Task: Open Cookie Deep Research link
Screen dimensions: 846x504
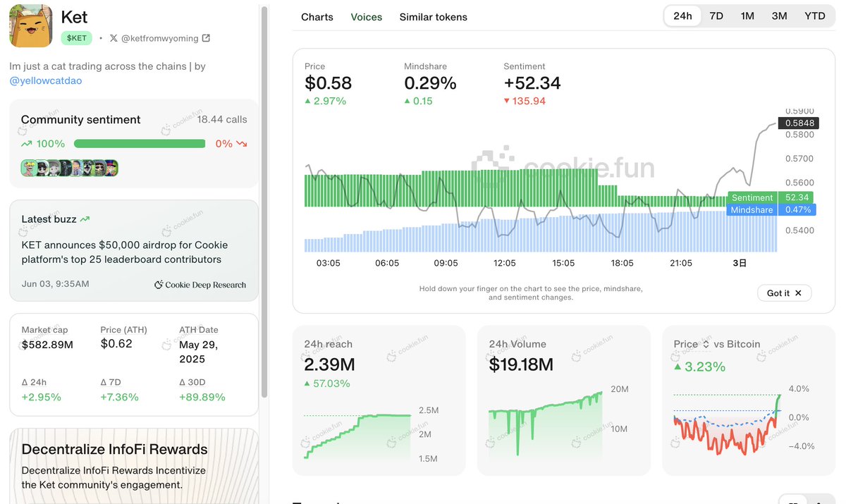Action: (200, 285)
